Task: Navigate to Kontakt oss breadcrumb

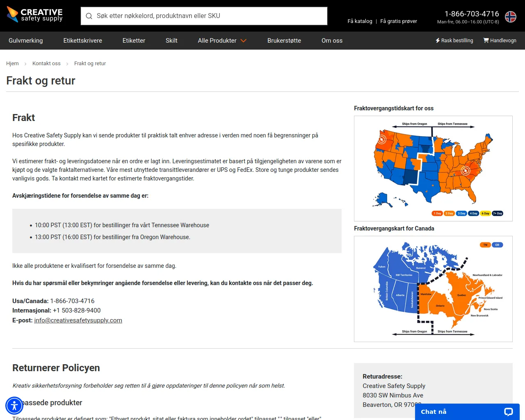Action: 46,64
